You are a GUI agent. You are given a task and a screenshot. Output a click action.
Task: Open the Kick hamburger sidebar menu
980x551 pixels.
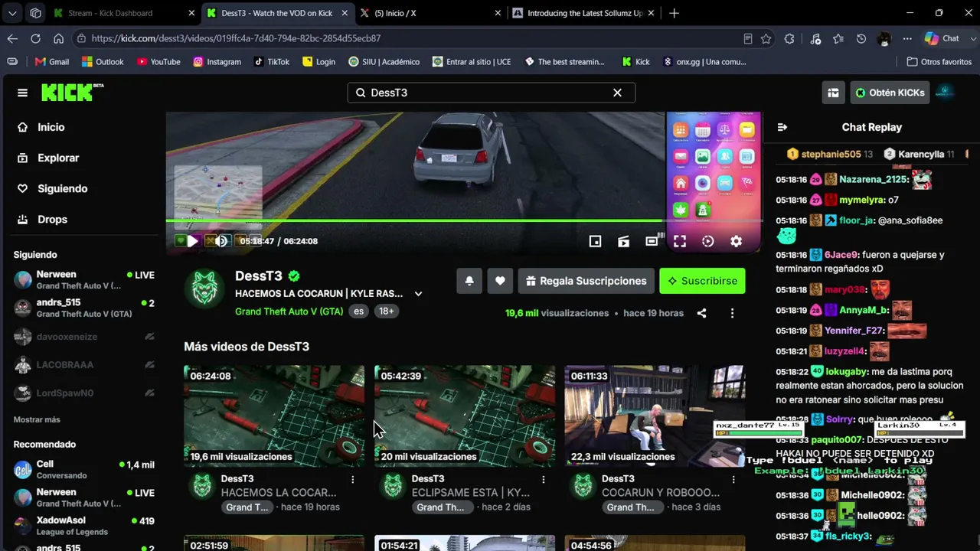22,93
